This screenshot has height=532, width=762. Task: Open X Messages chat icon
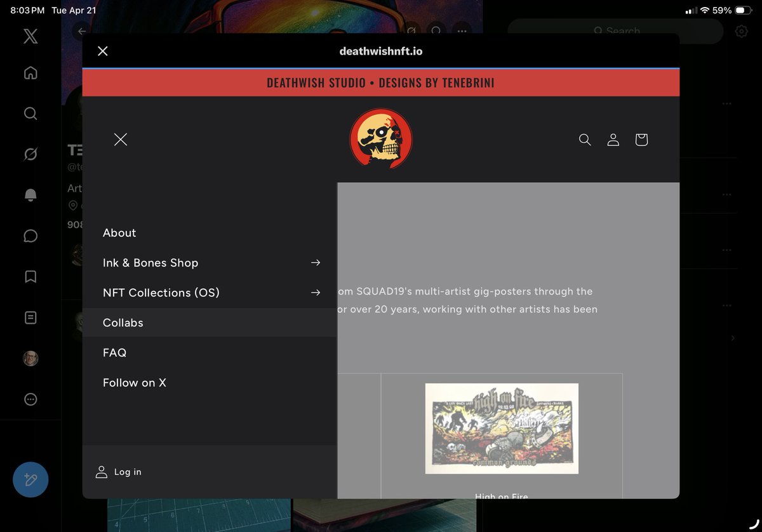(30, 236)
